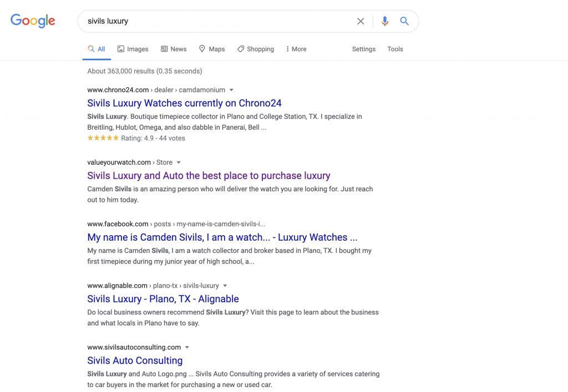Image resolution: width=568 pixels, height=392 pixels.
Task: Click About 363,000 results text
Action: (145, 71)
